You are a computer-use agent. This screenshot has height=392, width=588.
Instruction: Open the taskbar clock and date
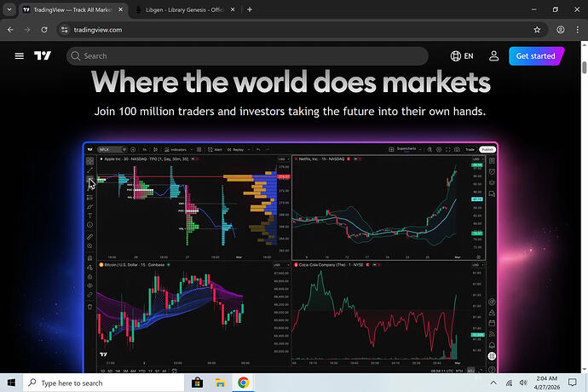tap(547, 383)
